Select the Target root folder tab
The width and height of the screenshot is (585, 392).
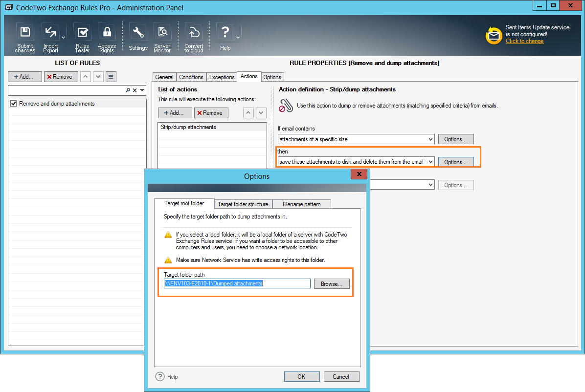click(184, 204)
